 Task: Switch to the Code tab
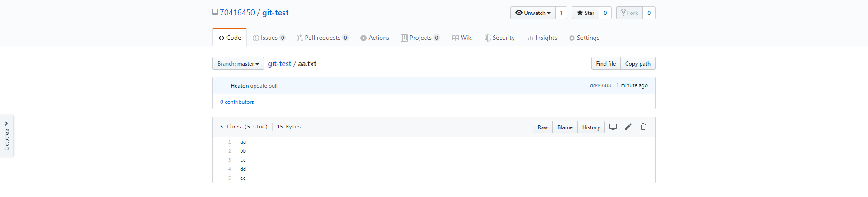tap(230, 38)
